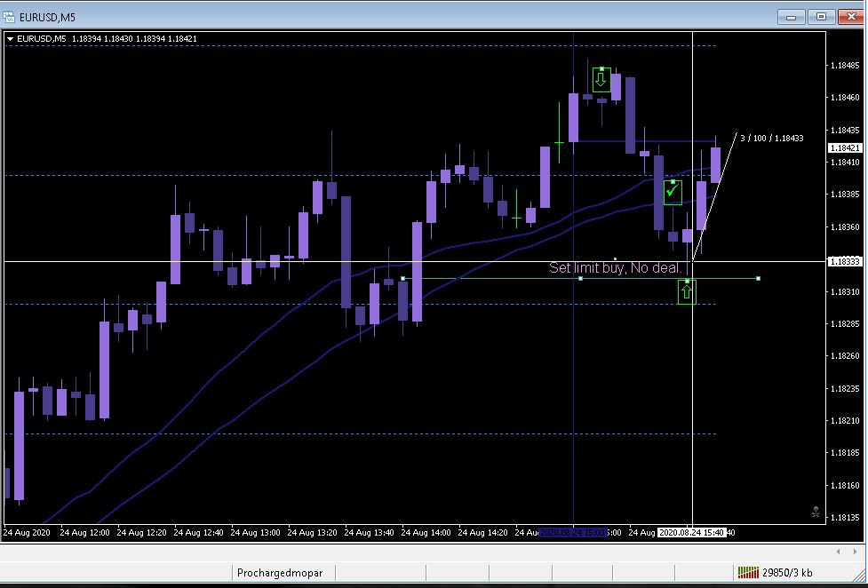Close the EURUSD,M5 chart window

[x=851, y=17]
